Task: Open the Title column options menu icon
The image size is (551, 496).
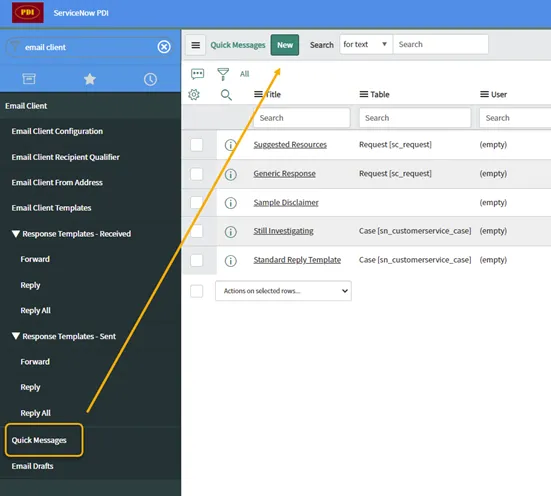Action: [258, 94]
